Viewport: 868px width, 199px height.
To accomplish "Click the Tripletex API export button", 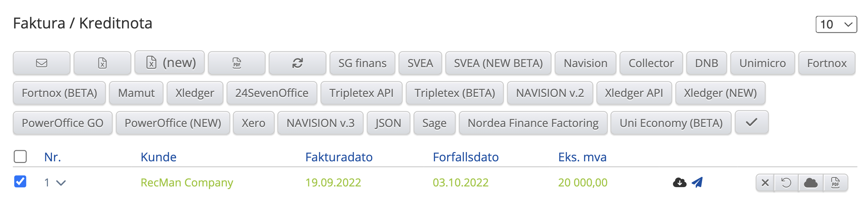I will tap(361, 93).
